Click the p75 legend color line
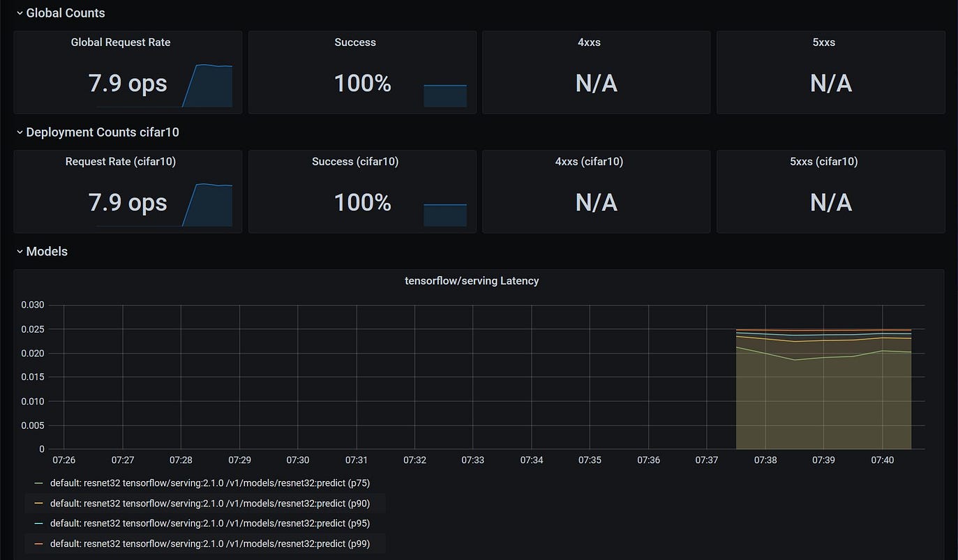 coord(38,483)
